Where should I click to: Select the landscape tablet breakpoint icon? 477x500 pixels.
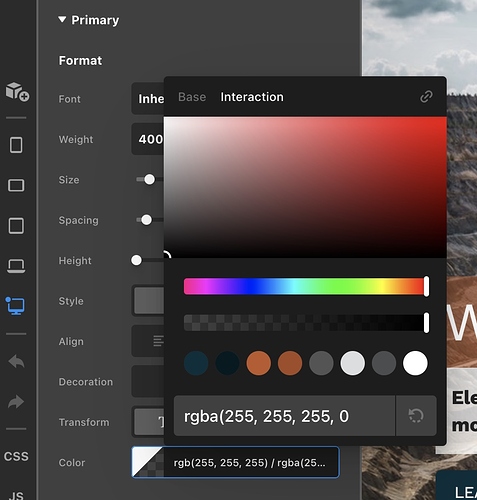tap(16, 185)
